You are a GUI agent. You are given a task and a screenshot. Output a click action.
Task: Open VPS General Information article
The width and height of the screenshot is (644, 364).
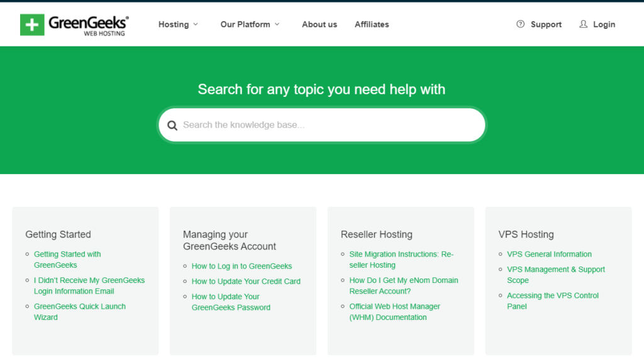[549, 255]
